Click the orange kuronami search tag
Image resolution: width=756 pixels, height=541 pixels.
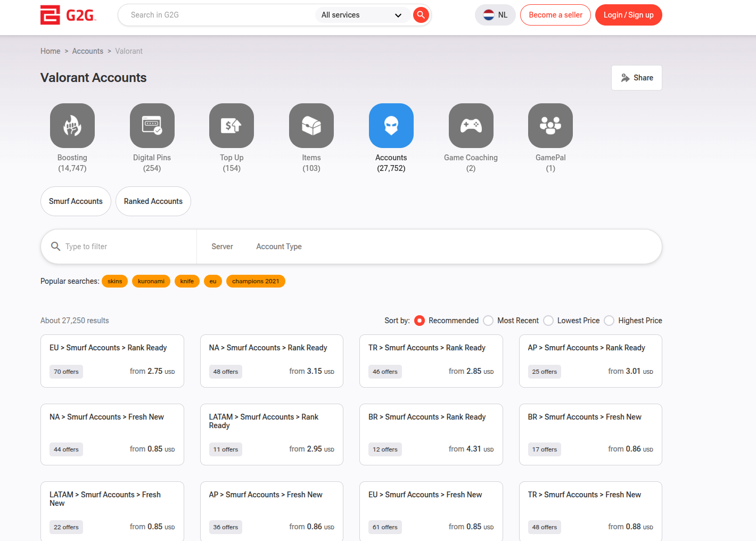pyautogui.click(x=151, y=281)
